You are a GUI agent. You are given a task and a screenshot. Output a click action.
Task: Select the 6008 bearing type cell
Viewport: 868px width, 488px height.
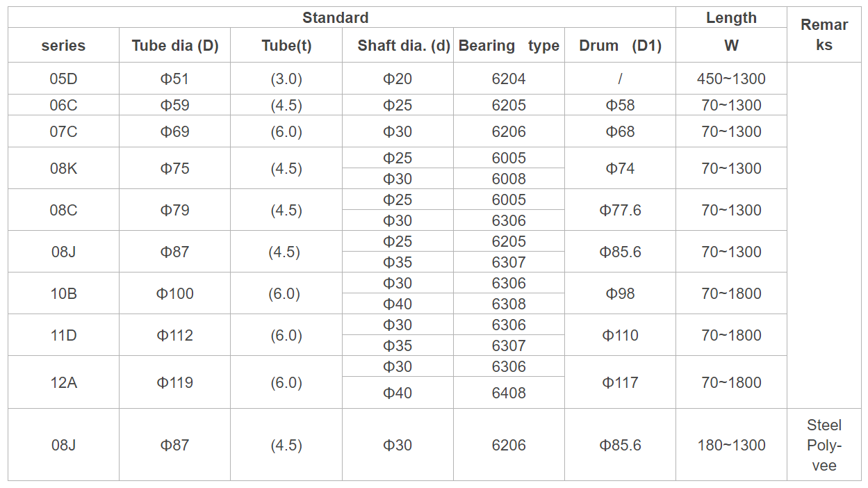click(509, 179)
